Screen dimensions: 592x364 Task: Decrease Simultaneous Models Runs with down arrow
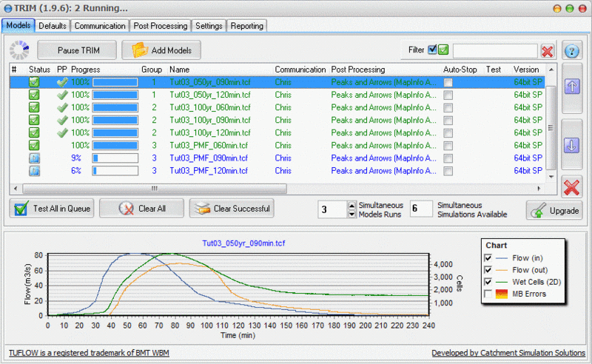(351, 214)
